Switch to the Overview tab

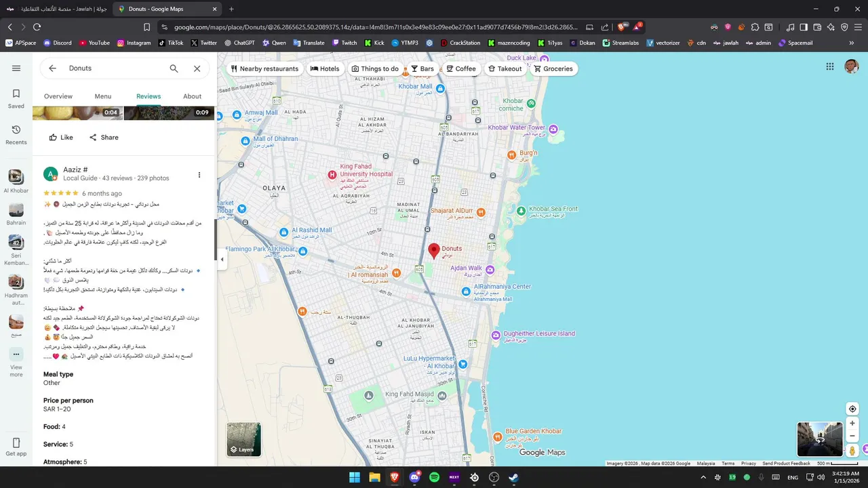[58, 96]
